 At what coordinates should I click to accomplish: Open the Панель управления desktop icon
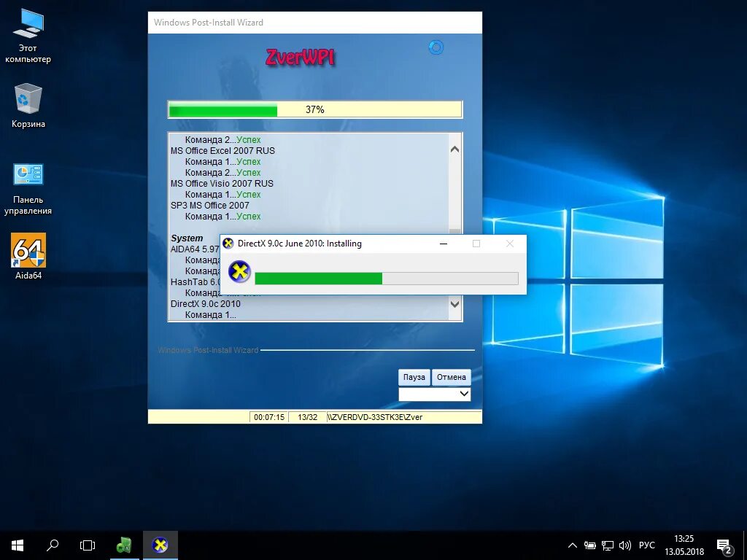(x=28, y=189)
